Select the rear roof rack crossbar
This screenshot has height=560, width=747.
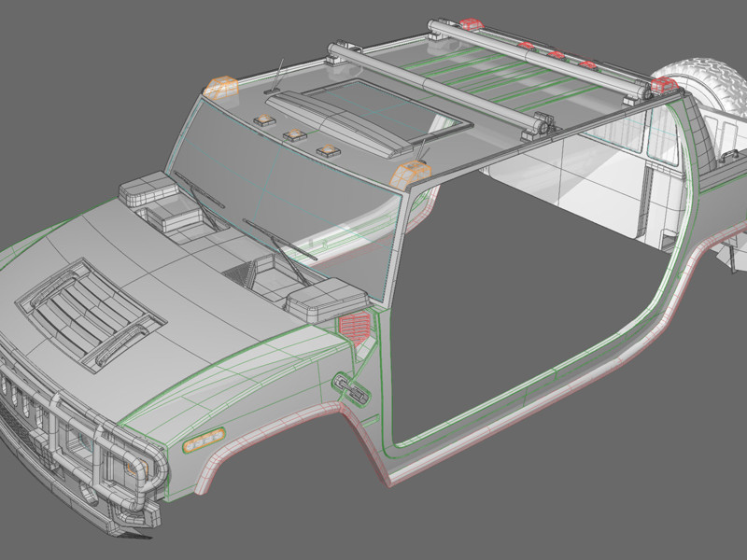point(542,55)
